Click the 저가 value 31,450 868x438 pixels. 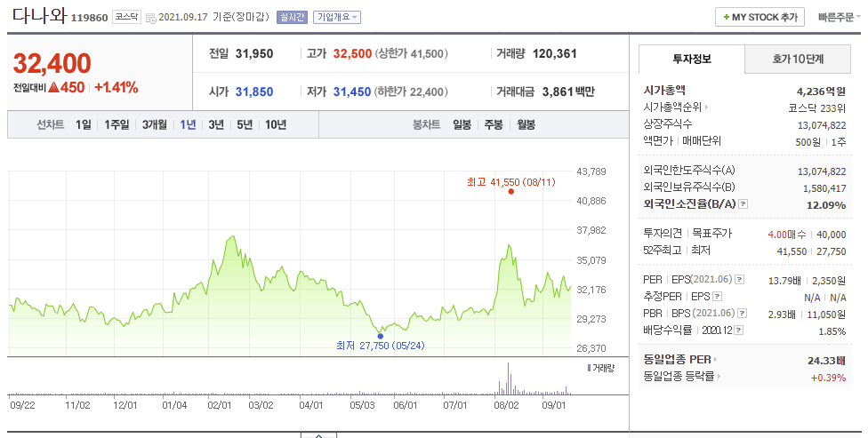[352, 92]
